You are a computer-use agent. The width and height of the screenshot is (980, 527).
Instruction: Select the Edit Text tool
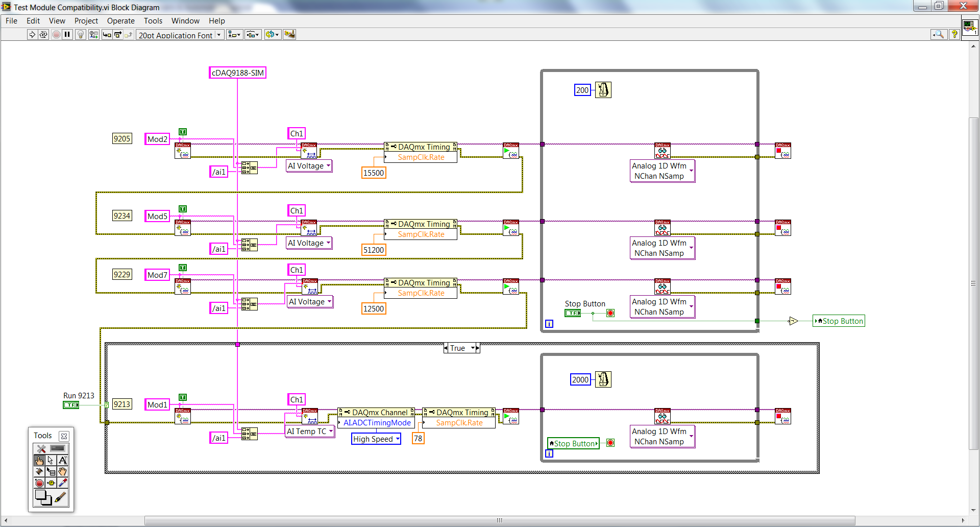click(x=62, y=460)
